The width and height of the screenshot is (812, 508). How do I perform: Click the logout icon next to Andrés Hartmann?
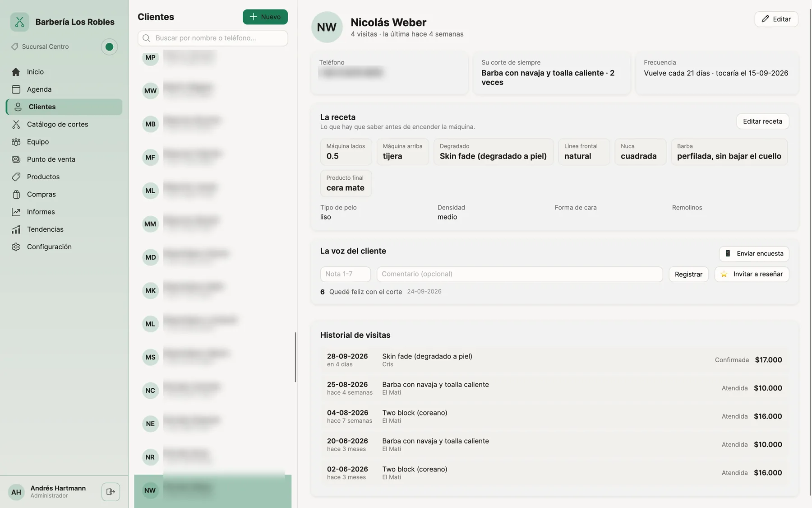point(111,492)
